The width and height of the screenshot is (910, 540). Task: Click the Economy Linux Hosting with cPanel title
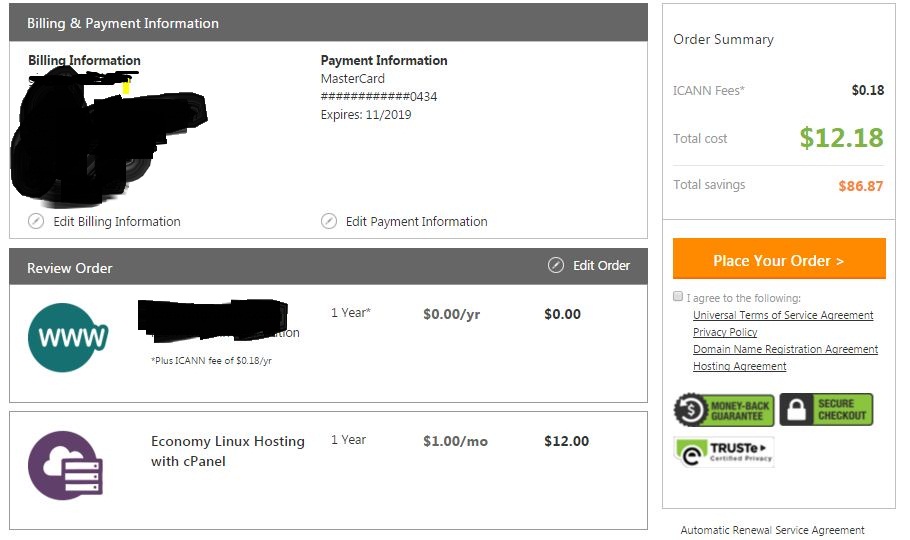pyautogui.click(x=227, y=451)
